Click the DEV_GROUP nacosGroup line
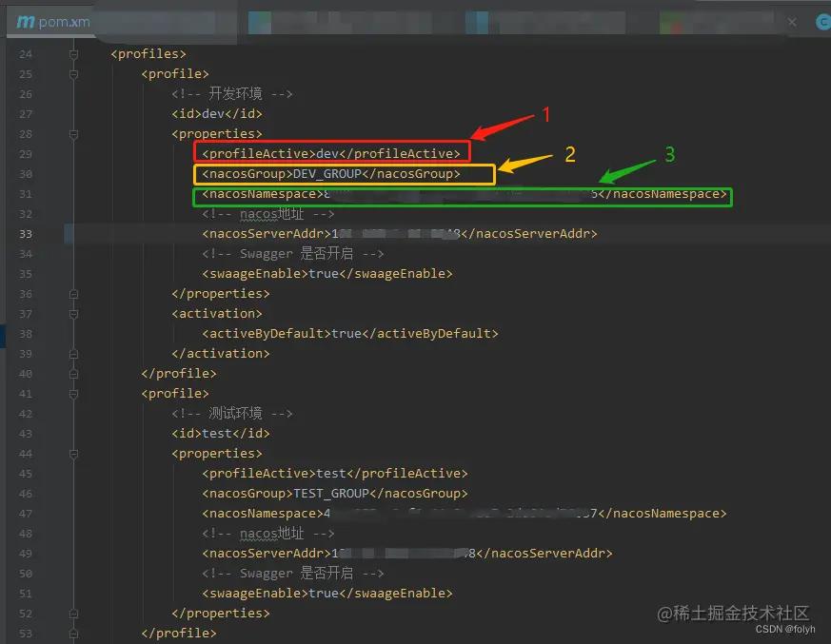The height and width of the screenshot is (644, 831). (x=331, y=174)
